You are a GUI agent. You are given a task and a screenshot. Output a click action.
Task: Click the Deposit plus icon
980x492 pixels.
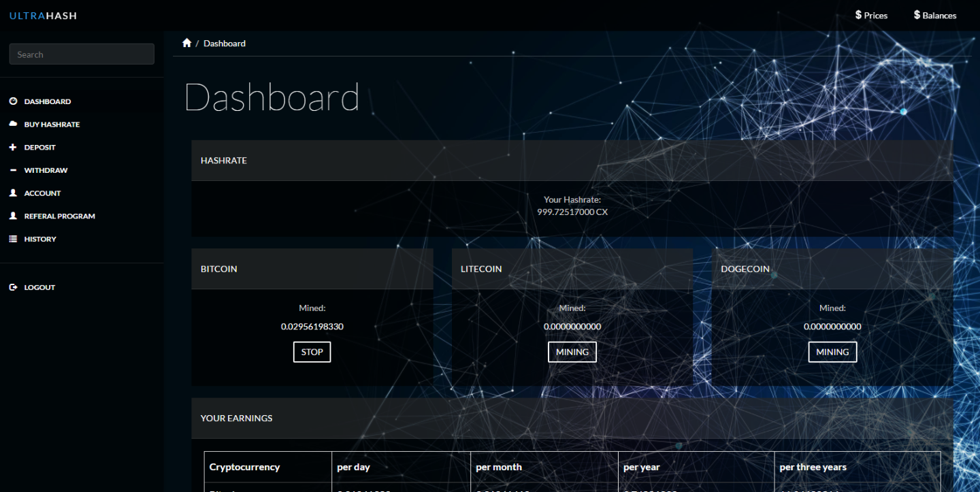13,148
